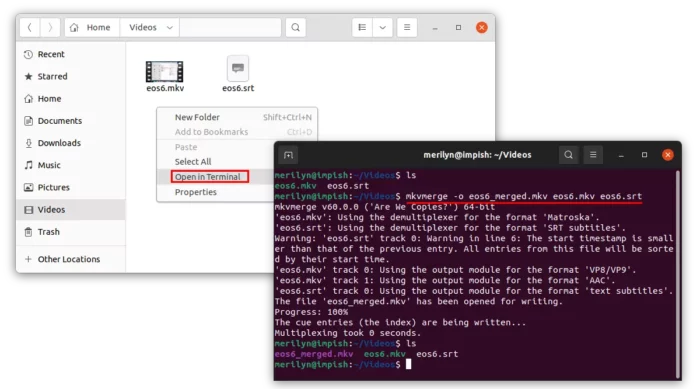The height and width of the screenshot is (389, 700).
Task: Click the Videos path bar button
Action: pyautogui.click(x=150, y=28)
